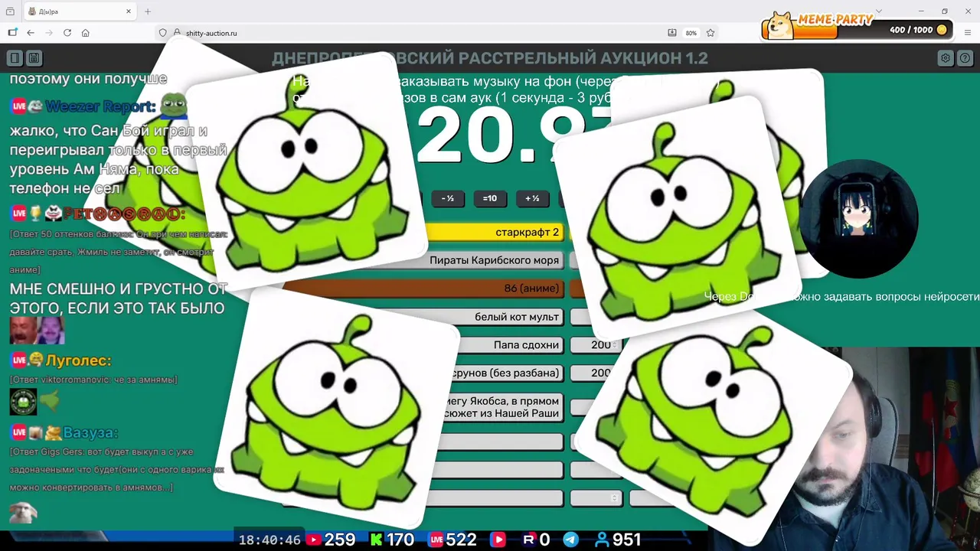Viewport: 980px width, 551px height.
Task: Open the browser hamburger menu
Action: [x=968, y=33]
